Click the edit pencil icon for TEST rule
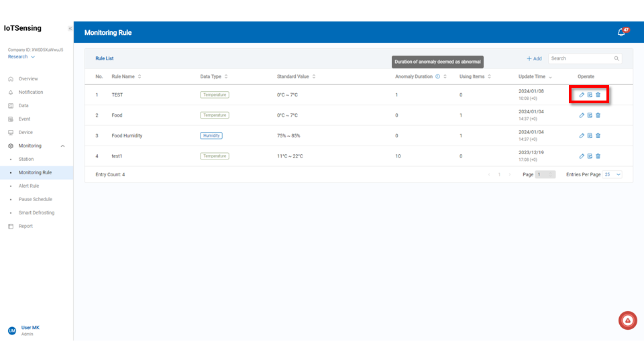This screenshot has width=644, height=362. click(x=582, y=95)
